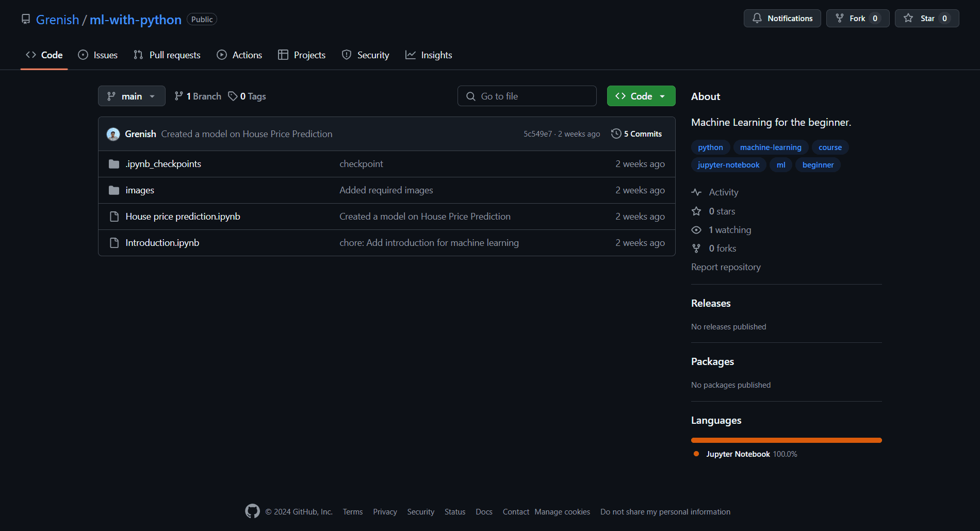Click the Activity pulse icon

click(696, 192)
